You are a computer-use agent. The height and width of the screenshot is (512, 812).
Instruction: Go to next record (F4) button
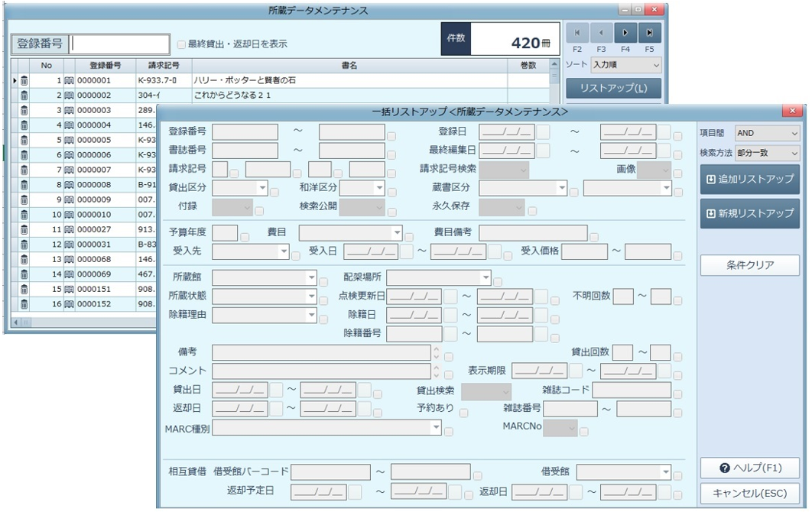[625, 33]
